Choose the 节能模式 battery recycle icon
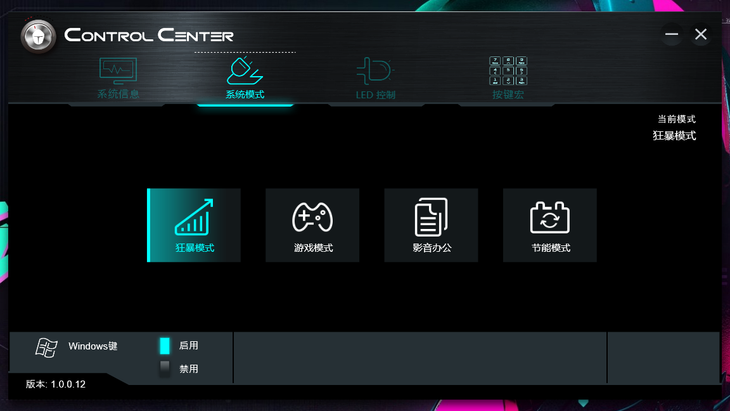Viewport: 730px width, 411px height. (x=550, y=217)
